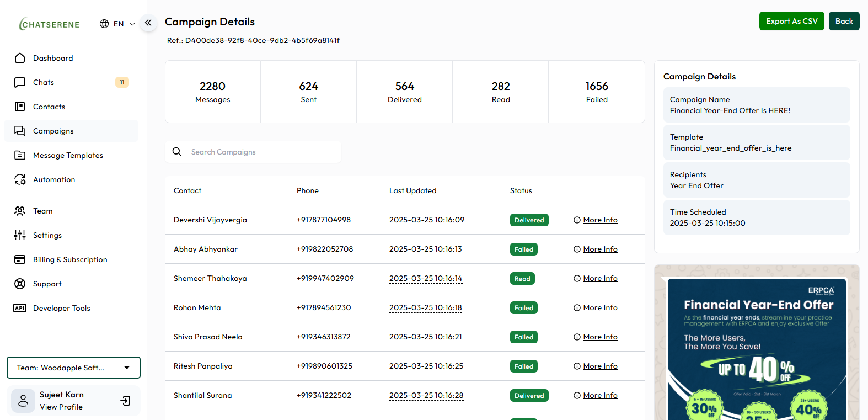The image size is (868, 420).
Task: Click info icon in Devershi Vijayvergia row
Action: coord(577,220)
